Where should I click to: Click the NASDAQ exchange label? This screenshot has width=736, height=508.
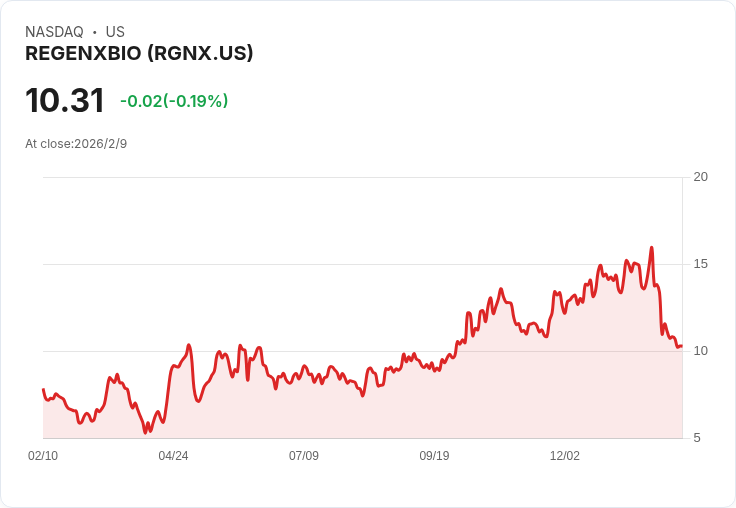pyautogui.click(x=54, y=32)
